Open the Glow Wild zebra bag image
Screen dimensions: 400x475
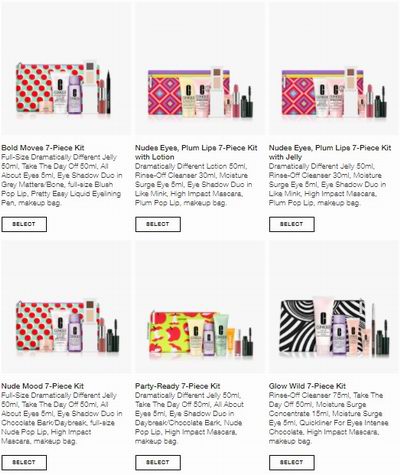[333, 307]
